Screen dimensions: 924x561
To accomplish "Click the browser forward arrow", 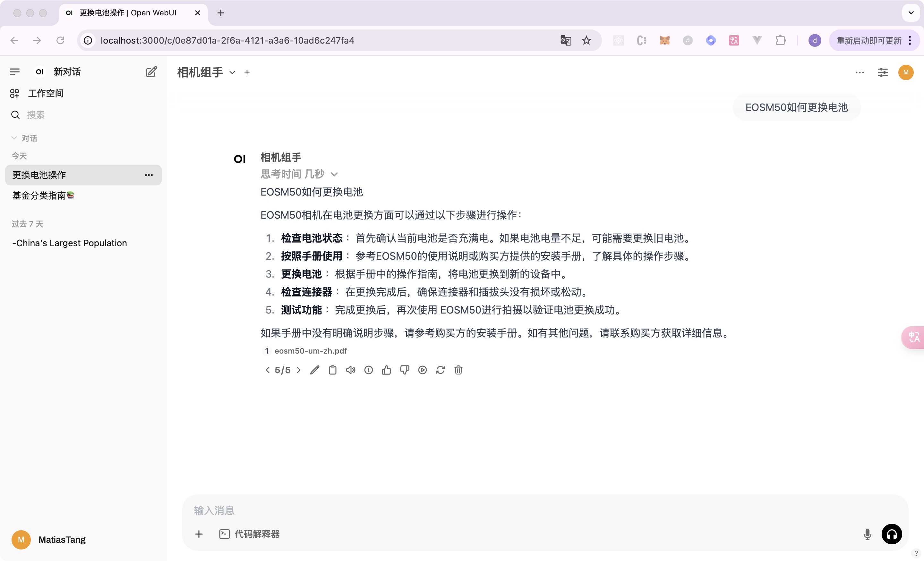I will point(37,40).
